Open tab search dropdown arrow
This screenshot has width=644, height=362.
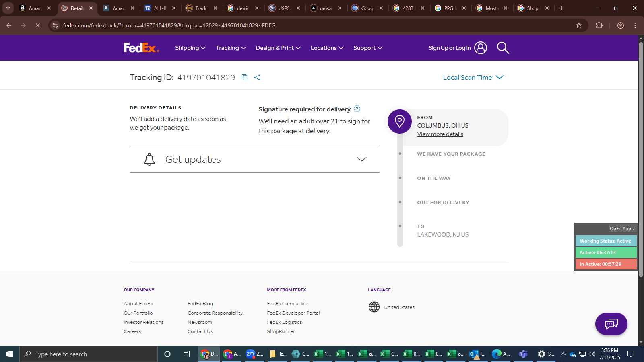(x=8, y=8)
